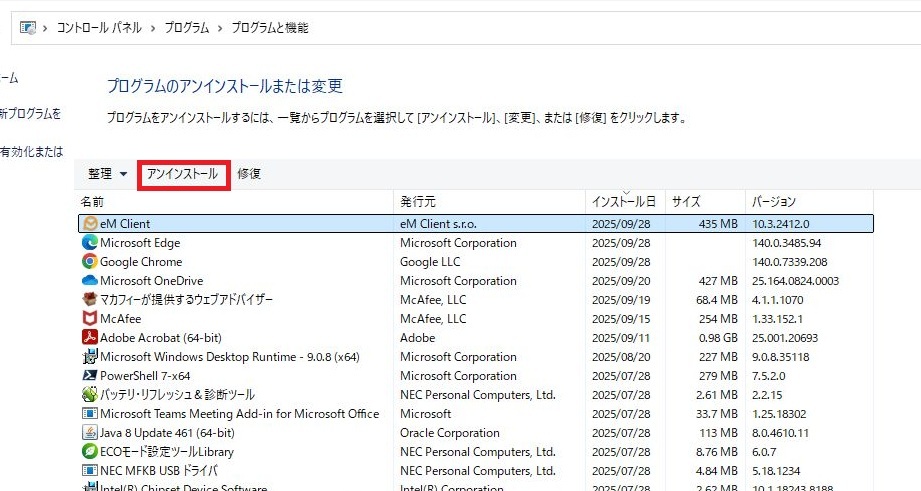This screenshot has height=491, width=921.
Task: Click the McAfee red shield icon
Action: (x=90, y=319)
